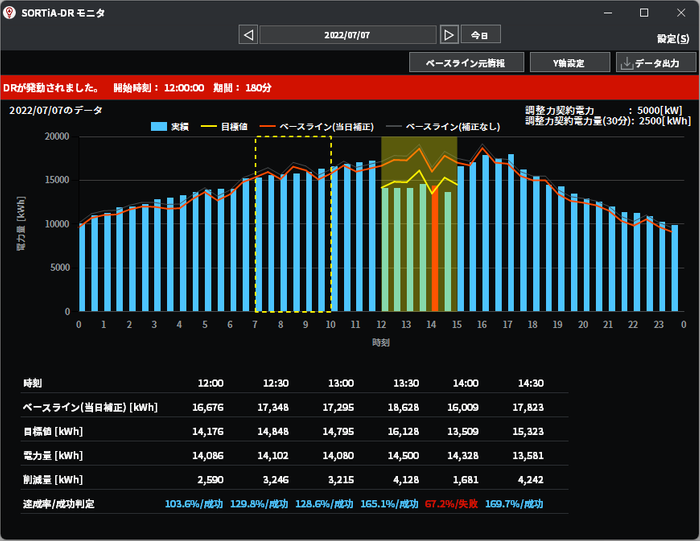Click the 12:00 column header
Image resolution: width=700 pixels, height=541 pixels.
(211, 383)
